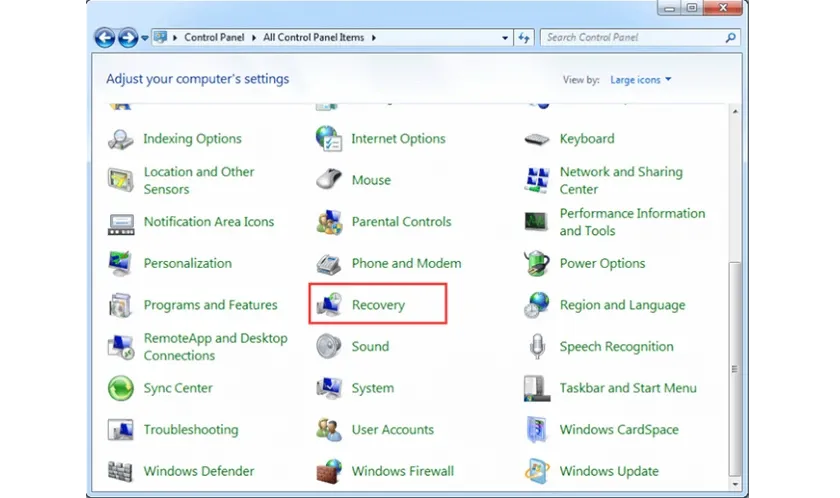Click the search magnifier button
This screenshot has width=840, height=498.
(730, 37)
